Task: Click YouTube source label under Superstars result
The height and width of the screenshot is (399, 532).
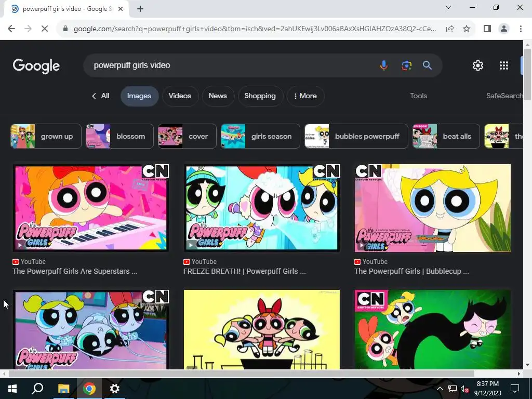Action: tap(29, 262)
